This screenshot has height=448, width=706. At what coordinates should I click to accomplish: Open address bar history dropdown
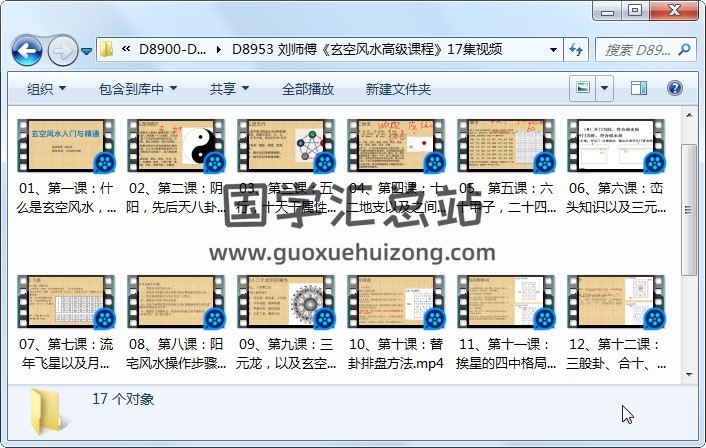coord(553,50)
